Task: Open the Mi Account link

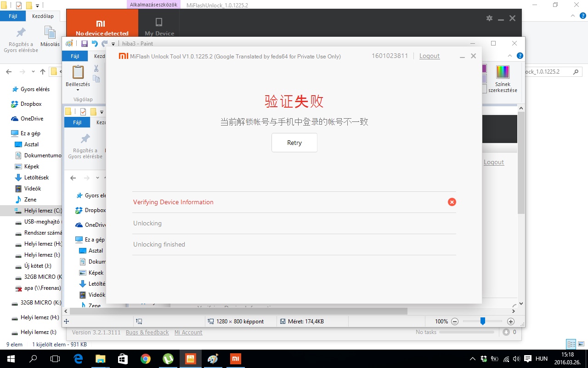Action: click(x=188, y=332)
